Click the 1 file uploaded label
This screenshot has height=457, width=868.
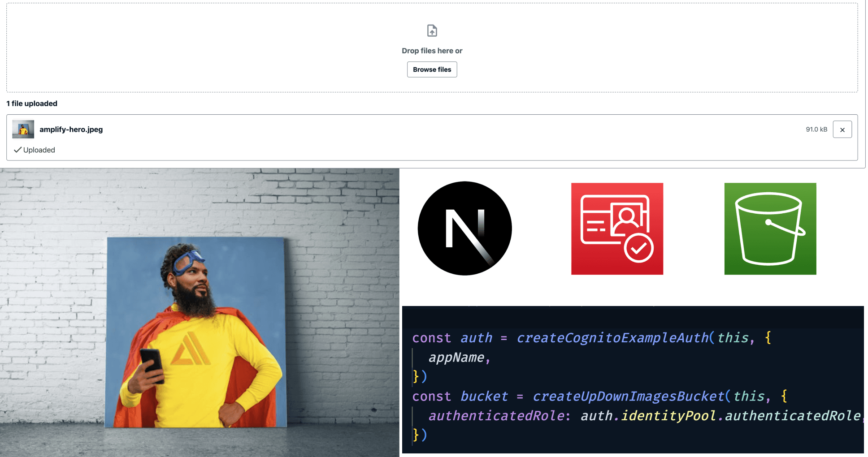31,103
